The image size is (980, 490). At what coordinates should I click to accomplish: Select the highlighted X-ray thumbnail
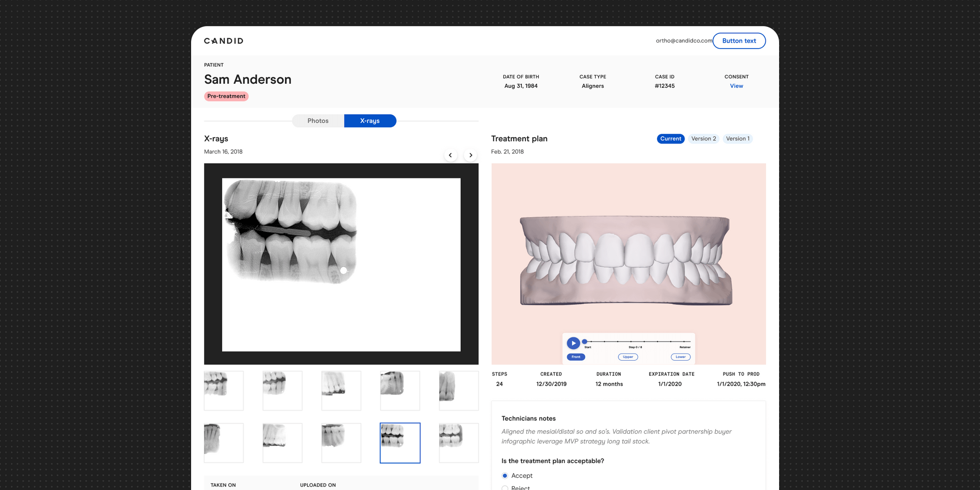click(400, 442)
